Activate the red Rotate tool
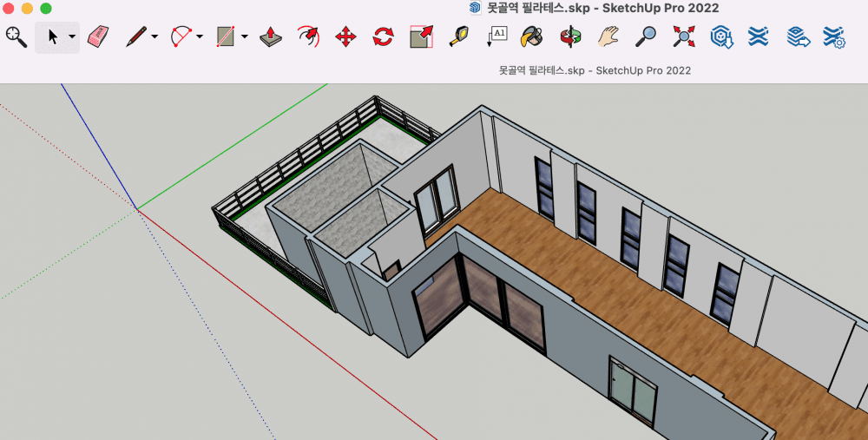This screenshot has width=868, height=440. (383, 37)
